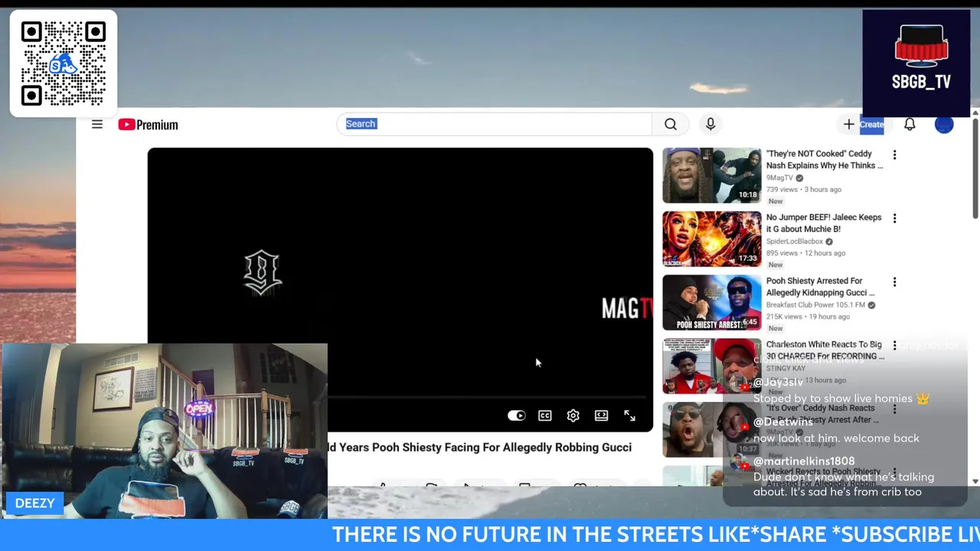Toggle the autoplay switch in player

[517, 416]
